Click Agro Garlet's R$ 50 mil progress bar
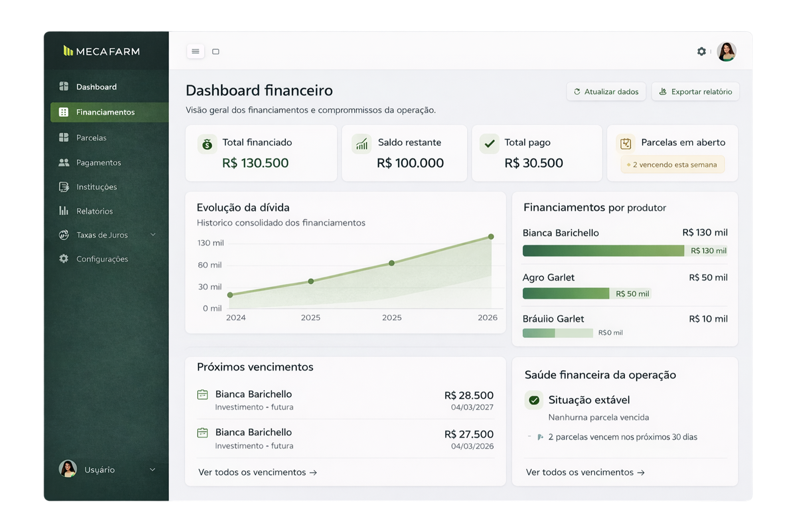798x532 pixels. (587, 294)
